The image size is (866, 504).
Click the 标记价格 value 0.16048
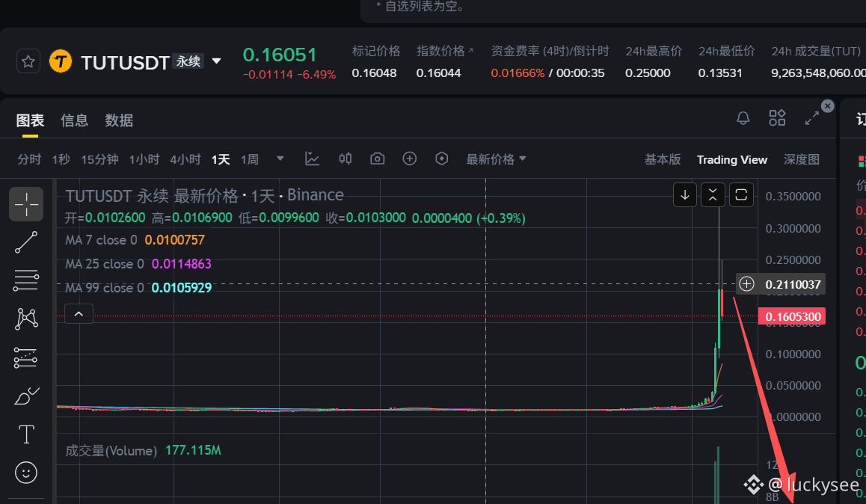point(374,73)
